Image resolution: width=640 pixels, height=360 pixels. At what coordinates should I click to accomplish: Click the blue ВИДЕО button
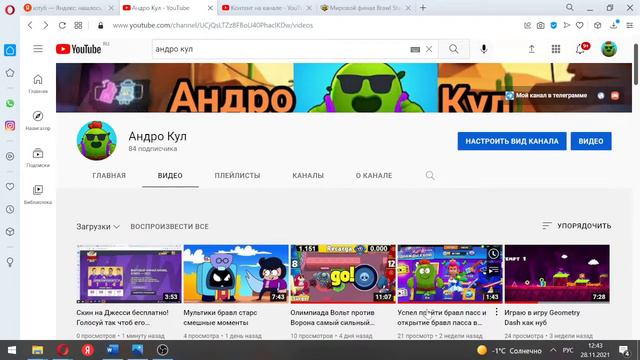[591, 141]
